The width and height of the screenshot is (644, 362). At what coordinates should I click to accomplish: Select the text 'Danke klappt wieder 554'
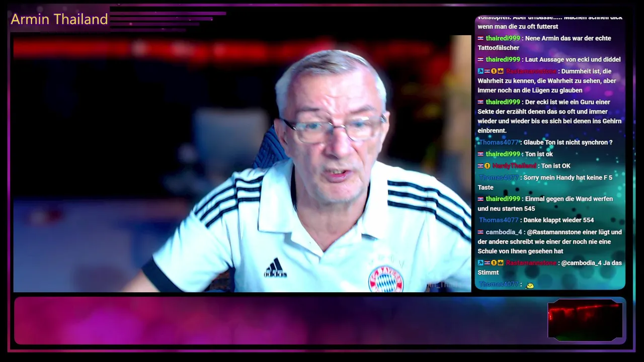pos(558,220)
